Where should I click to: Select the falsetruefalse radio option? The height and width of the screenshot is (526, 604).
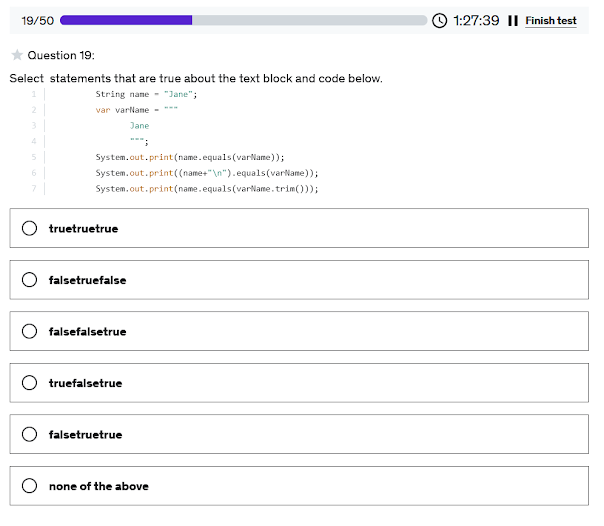click(x=29, y=280)
